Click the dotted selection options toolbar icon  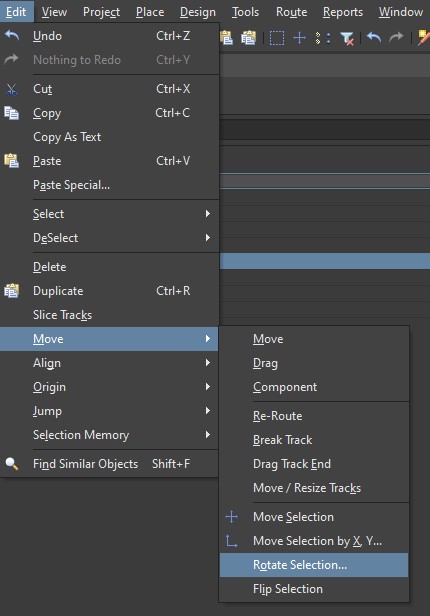tap(323, 38)
